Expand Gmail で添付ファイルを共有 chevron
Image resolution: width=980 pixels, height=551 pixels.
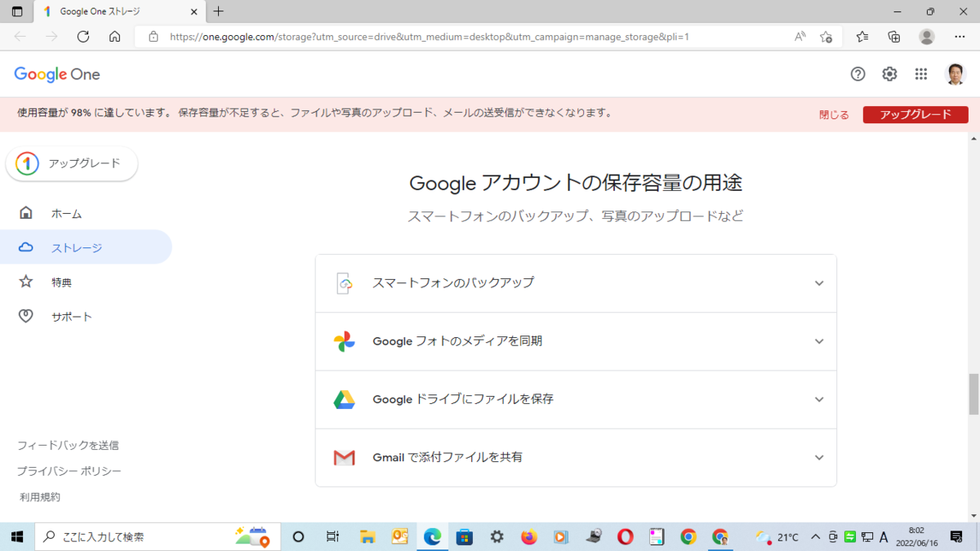click(x=819, y=458)
